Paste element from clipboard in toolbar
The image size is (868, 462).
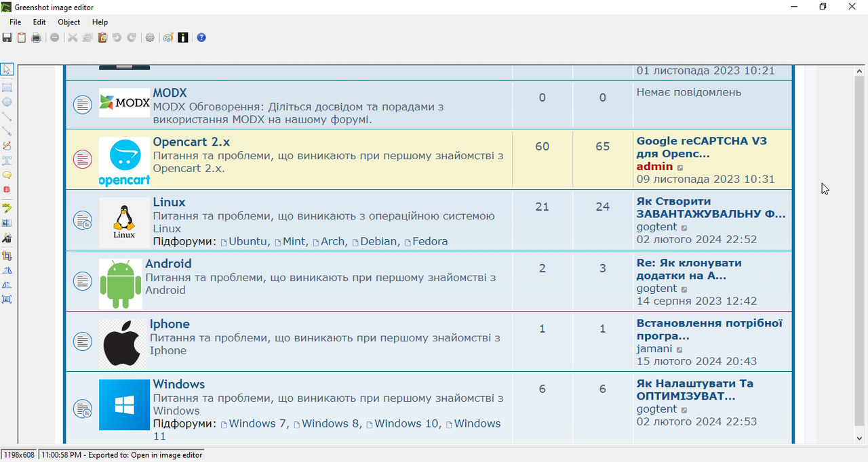102,38
